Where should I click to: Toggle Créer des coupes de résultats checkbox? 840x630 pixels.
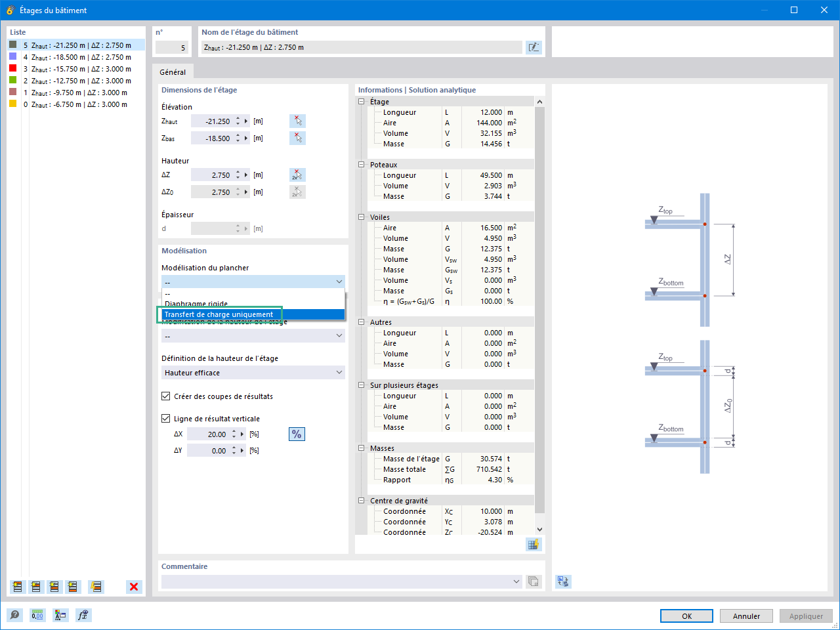click(x=166, y=396)
